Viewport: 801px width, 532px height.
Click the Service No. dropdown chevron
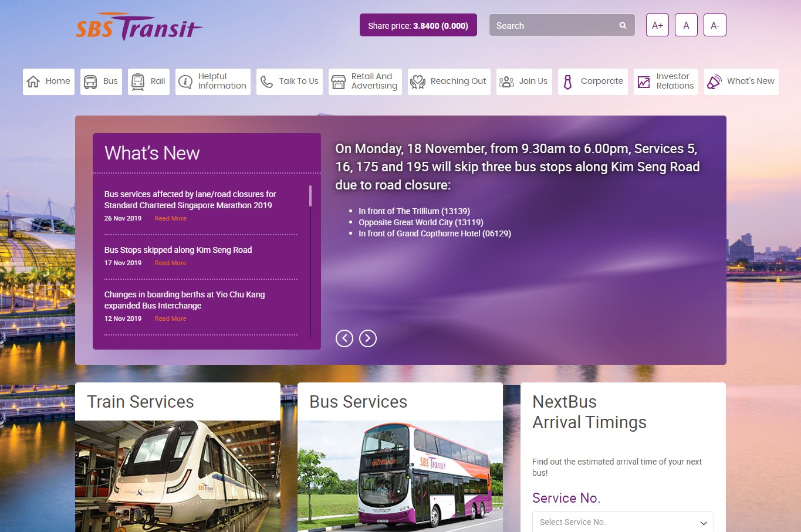704,523
